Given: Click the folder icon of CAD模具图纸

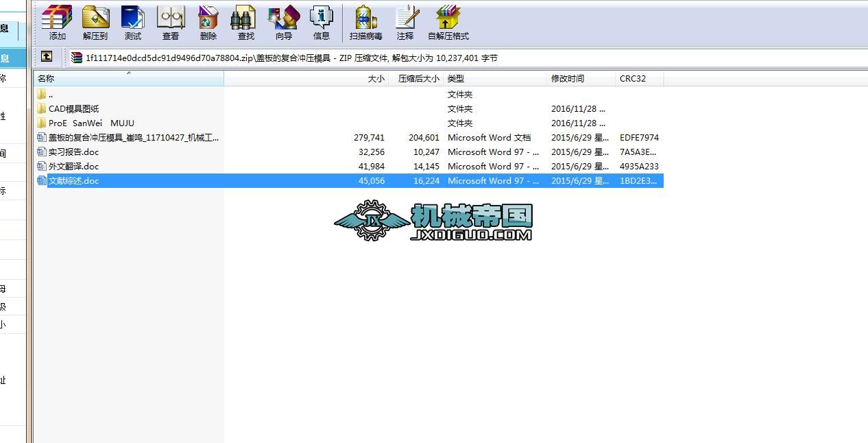Looking at the screenshot, I should [42, 108].
